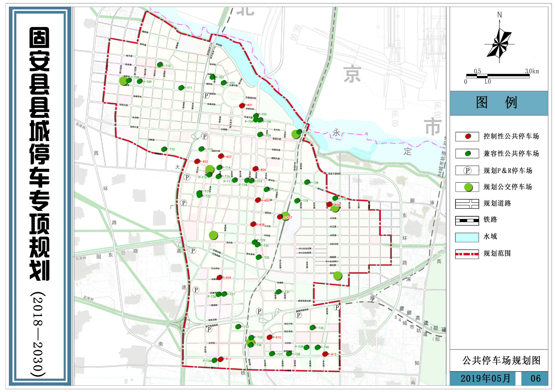The image size is (555, 392).
Task: Click the green P-T06 parking marker
Action: coord(260,134)
